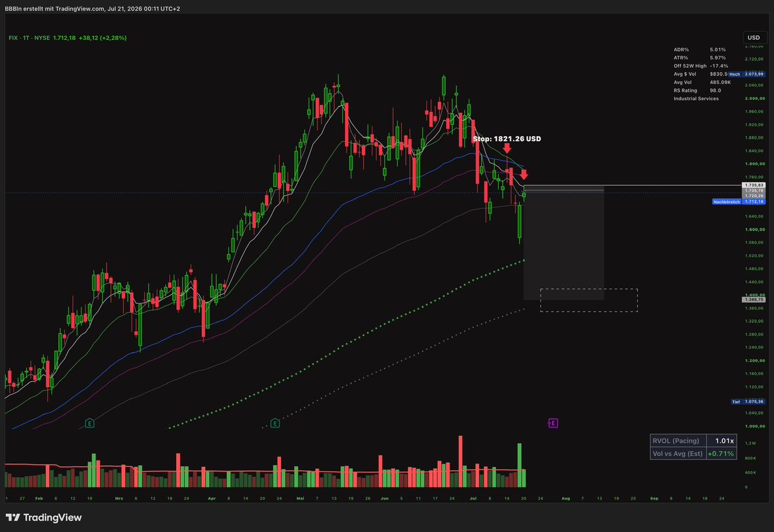Click the Mrz label on time axis

pos(119,498)
